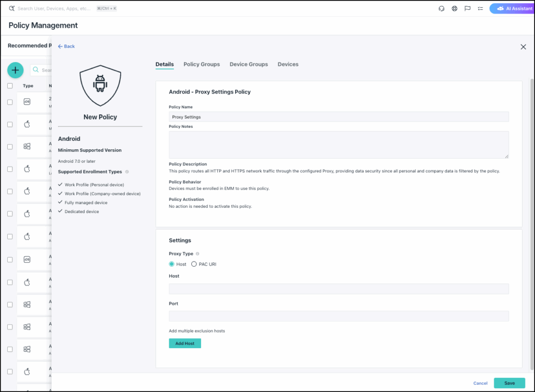Image resolution: width=535 pixels, height=392 pixels.
Task: Switch to the Policy Groups tab
Action: pos(202,64)
